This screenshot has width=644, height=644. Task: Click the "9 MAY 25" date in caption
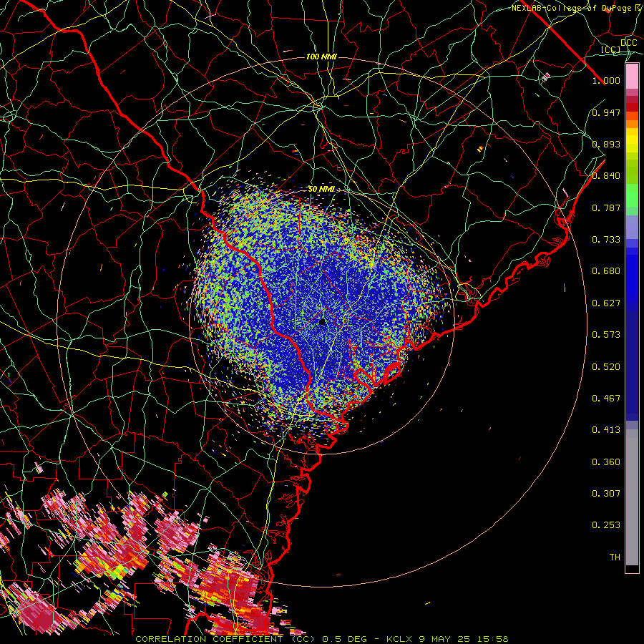coord(444,639)
